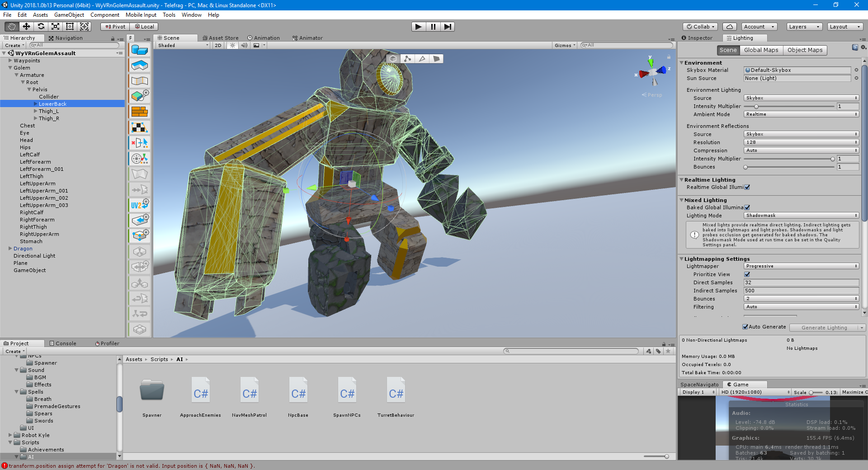Select the Move tool
This screenshot has width=868, height=470.
click(26, 27)
